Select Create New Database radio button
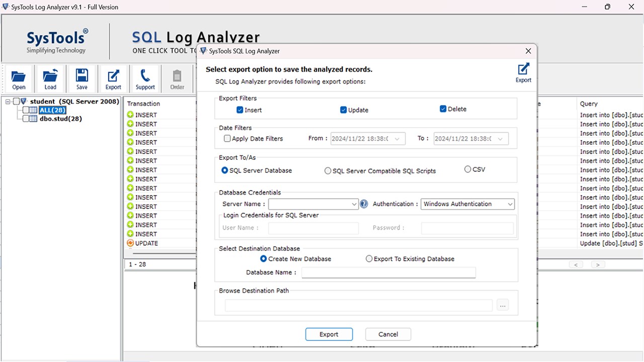This screenshot has width=644, height=362. coord(264,258)
